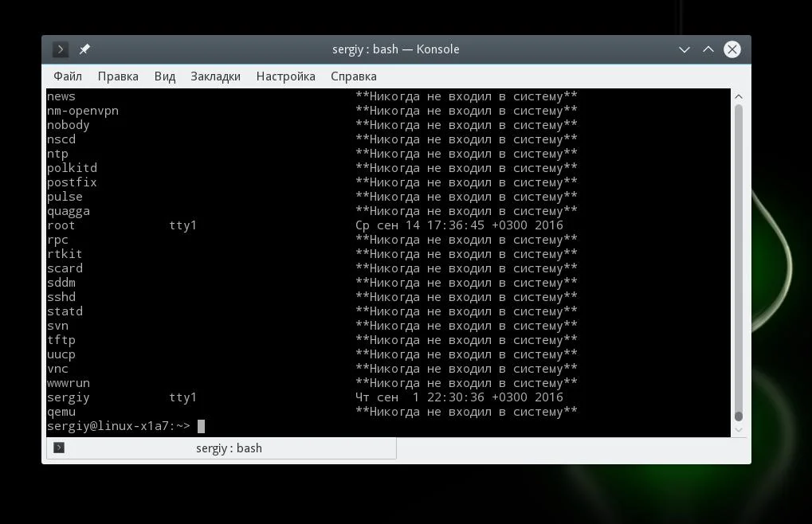Click the terminal icon on bash tab
The height and width of the screenshot is (524, 812).
coord(59,448)
